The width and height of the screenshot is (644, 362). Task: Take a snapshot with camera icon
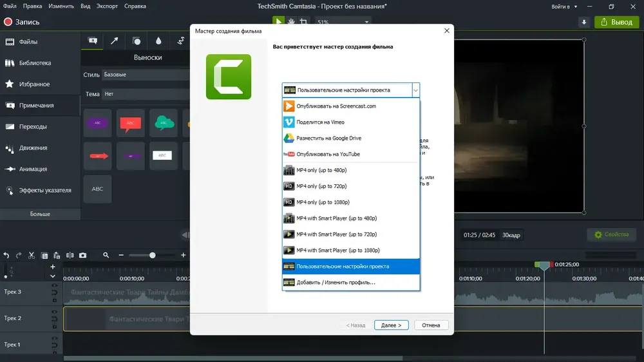pos(82,255)
